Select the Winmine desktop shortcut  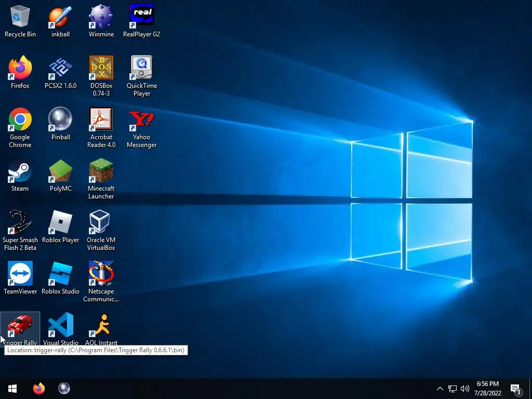[101, 21]
